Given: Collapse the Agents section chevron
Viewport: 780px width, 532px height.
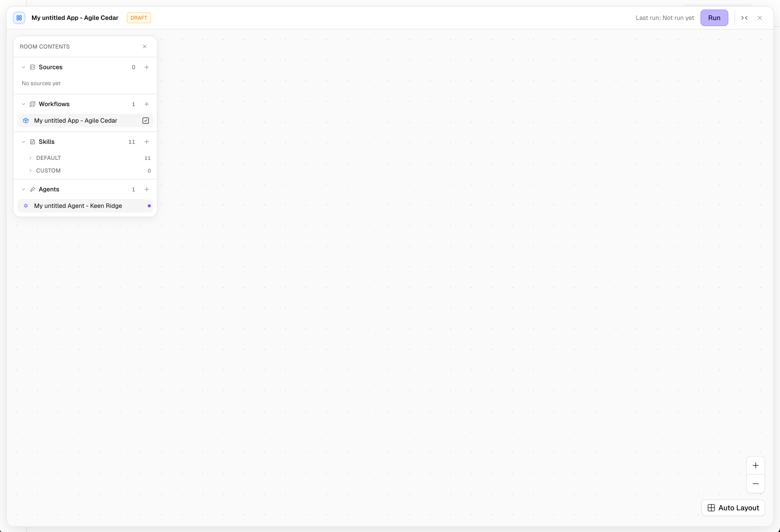Looking at the screenshot, I should [x=24, y=189].
